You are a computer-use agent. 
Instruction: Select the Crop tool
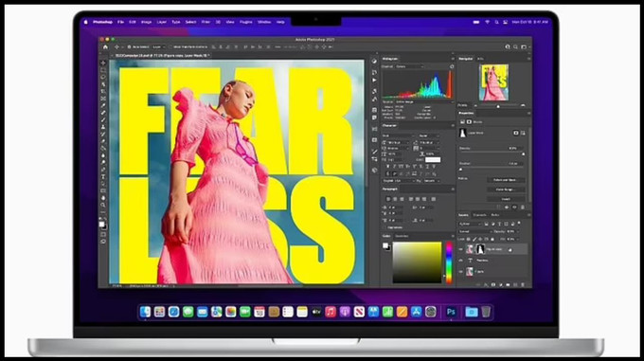[103, 91]
